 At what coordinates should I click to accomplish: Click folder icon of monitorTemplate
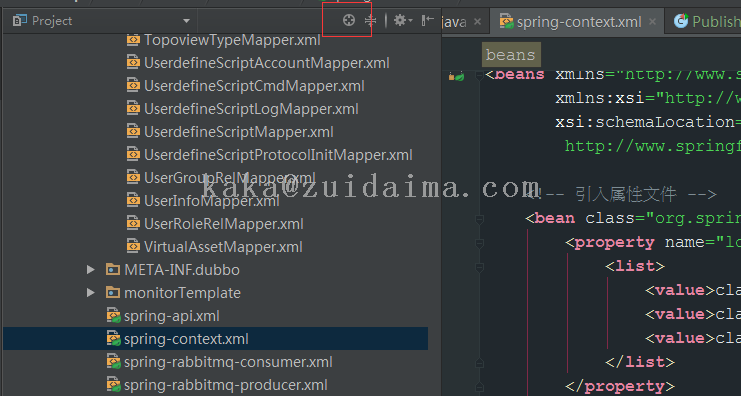112,293
